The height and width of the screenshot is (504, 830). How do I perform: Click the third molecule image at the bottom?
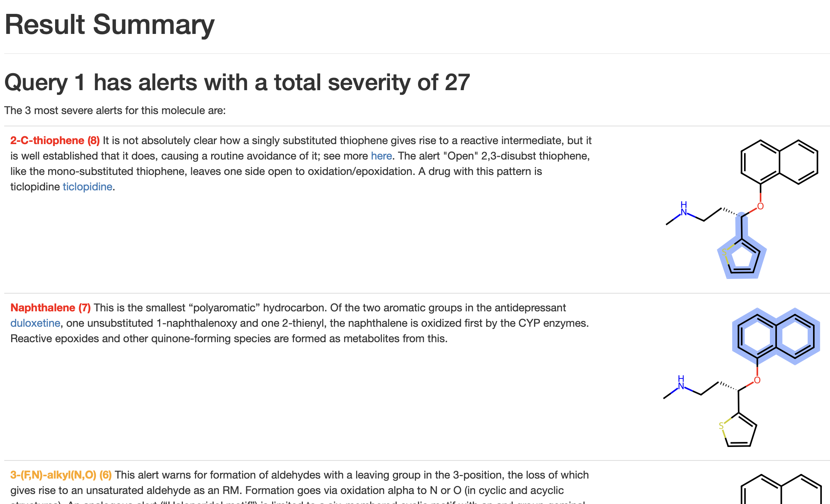click(x=781, y=489)
